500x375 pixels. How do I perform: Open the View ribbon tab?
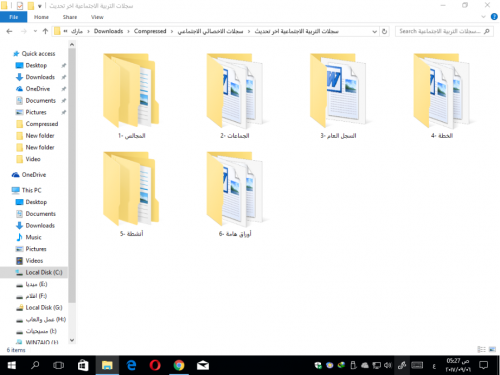pyautogui.click(x=97, y=17)
